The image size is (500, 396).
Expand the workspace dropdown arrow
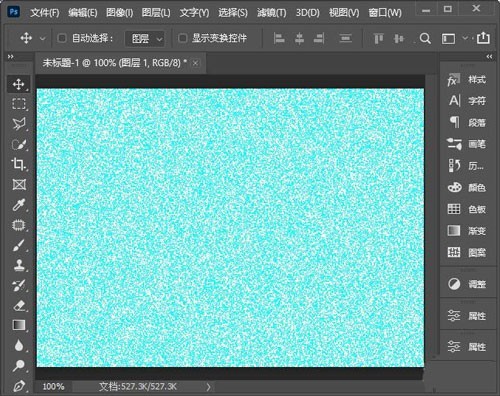coord(465,38)
